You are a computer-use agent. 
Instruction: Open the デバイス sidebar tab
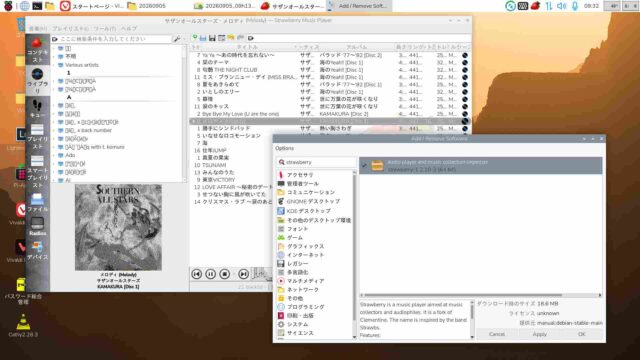click(37, 251)
